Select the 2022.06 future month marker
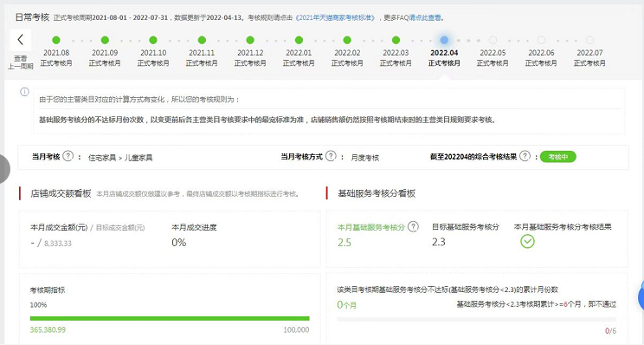Screen dimensions: 644x345 [541, 40]
